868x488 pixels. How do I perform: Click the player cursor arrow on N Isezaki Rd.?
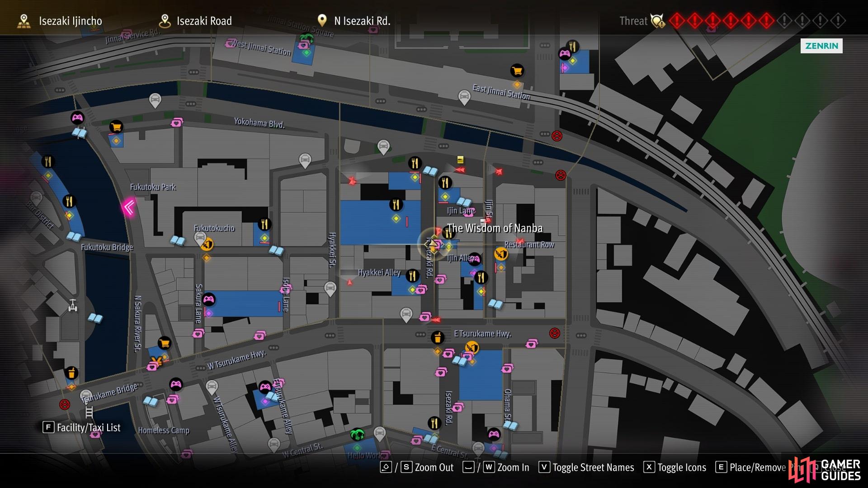(x=433, y=244)
